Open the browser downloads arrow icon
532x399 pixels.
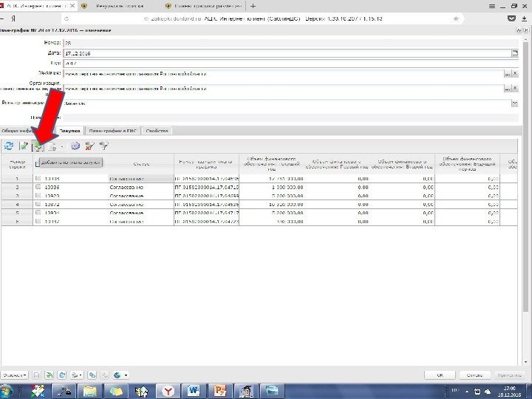coord(524,18)
